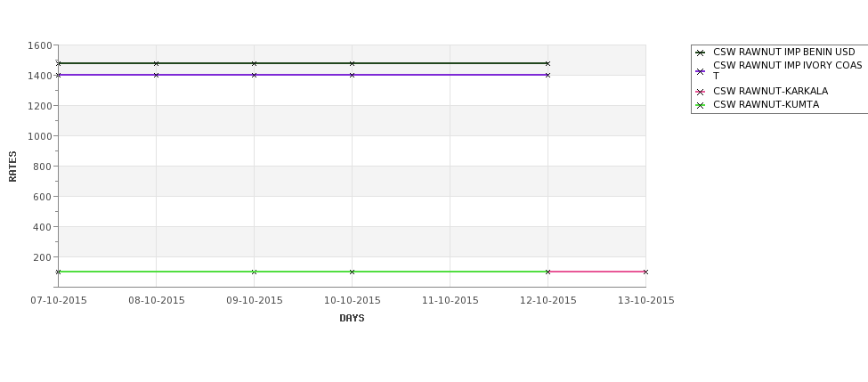The image size is (868, 382).
Task: Click the CSW RAWNUT IMP BENIN USD legend marker
Action: [x=701, y=53]
